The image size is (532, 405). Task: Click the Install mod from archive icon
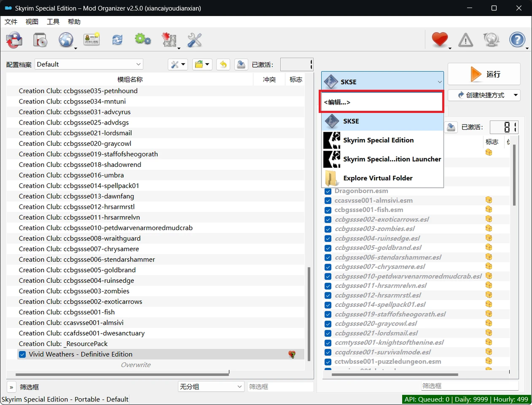(x=40, y=40)
